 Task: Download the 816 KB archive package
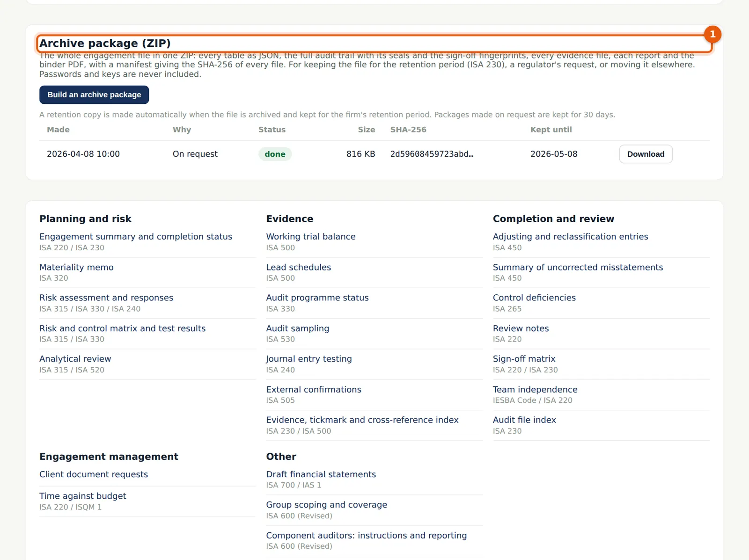[646, 154]
